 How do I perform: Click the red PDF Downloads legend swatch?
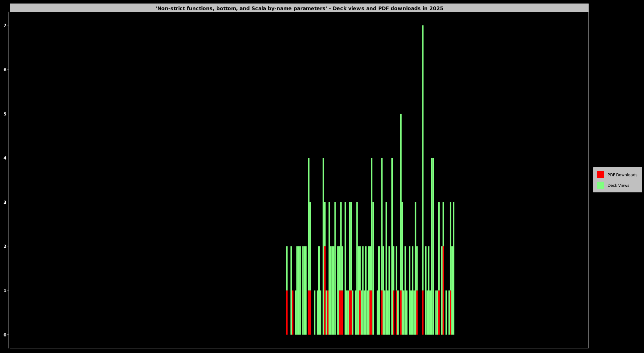(600, 175)
